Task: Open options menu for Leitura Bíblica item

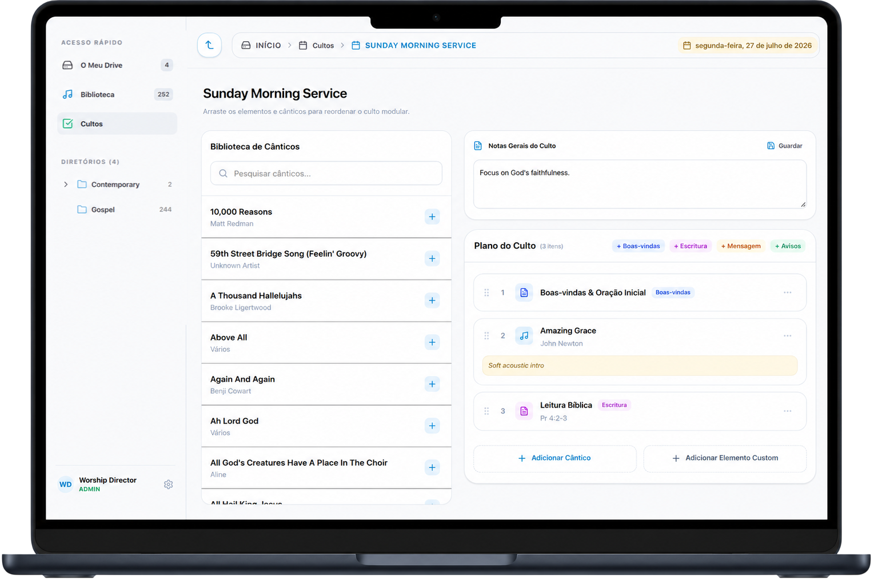Action: pos(787,411)
